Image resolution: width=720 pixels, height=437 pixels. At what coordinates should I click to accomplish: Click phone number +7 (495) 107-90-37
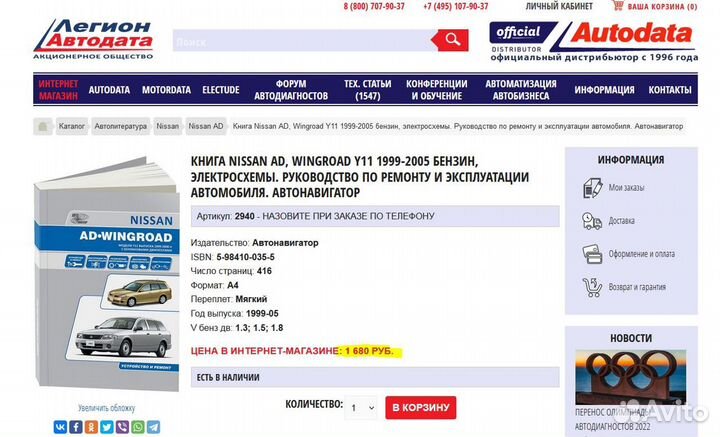click(x=456, y=6)
